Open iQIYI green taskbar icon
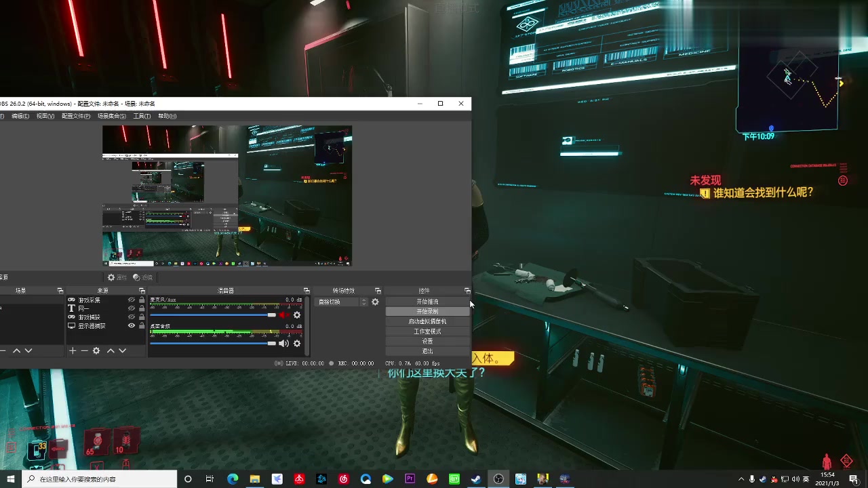Image resolution: width=868 pixels, height=488 pixels. (x=454, y=479)
